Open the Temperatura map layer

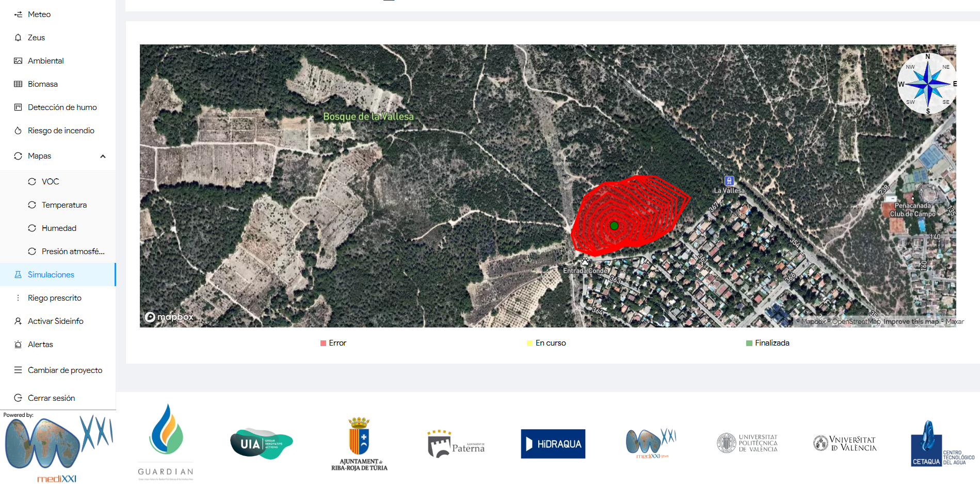pos(64,205)
